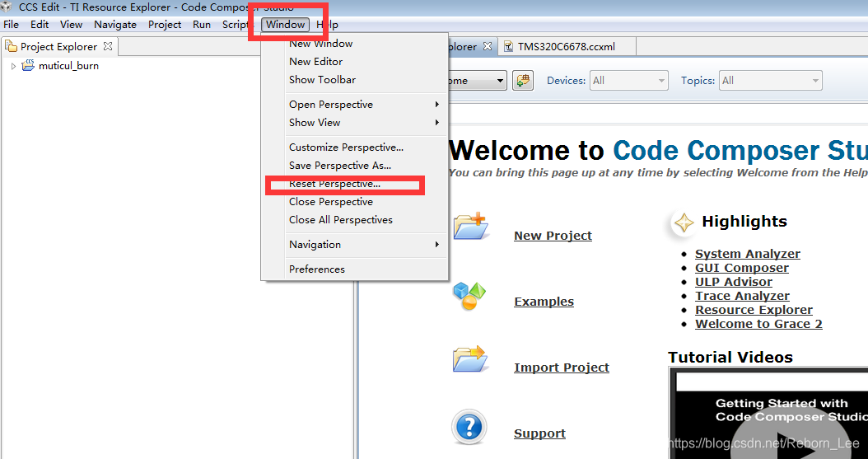
Task: Open the System Analyzer link
Action: 747,254
